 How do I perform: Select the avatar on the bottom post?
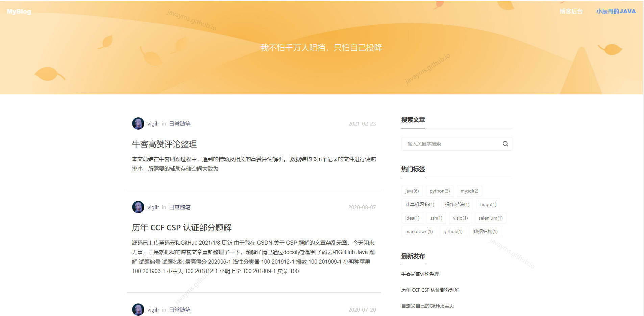coord(138,309)
